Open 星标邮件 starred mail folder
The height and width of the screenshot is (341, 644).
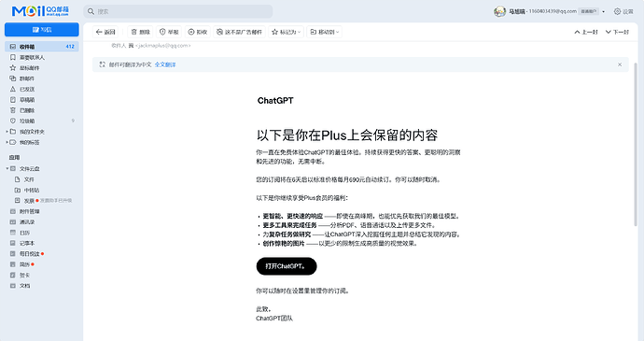30,68
